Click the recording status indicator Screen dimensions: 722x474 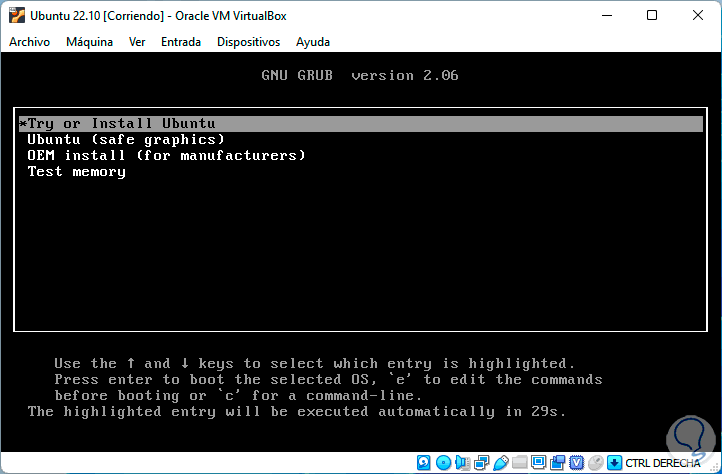[x=558, y=462]
